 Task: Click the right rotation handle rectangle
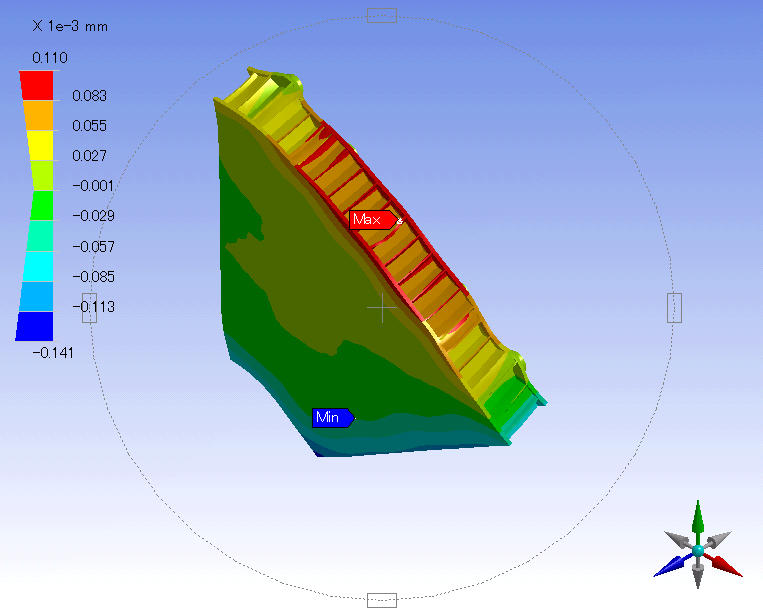coord(674,308)
